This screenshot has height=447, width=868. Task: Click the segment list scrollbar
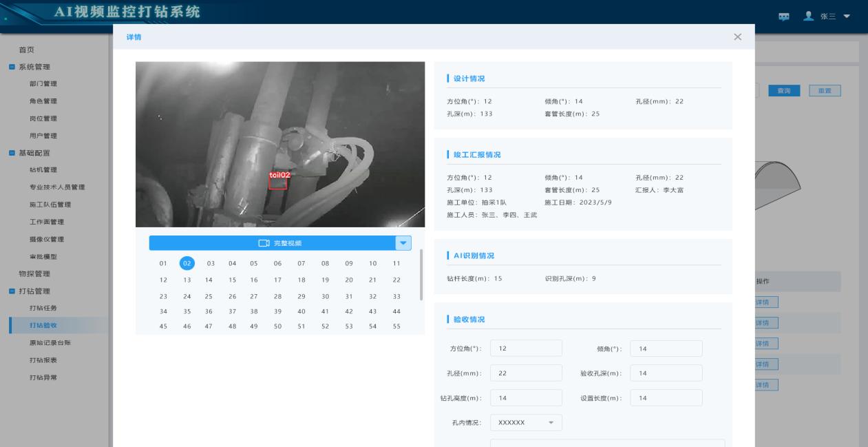pyautogui.click(x=421, y=276)
